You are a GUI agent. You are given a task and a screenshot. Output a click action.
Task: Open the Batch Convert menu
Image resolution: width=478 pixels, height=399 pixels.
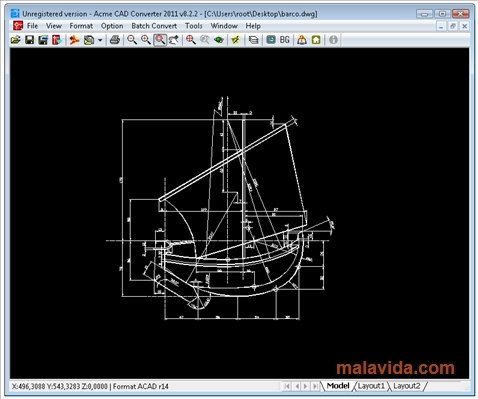tap(154, 26)
